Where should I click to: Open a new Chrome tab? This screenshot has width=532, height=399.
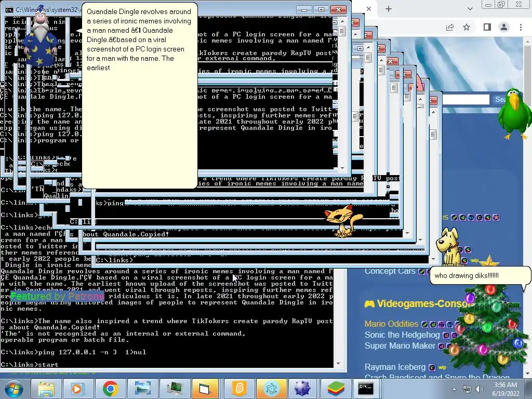[389, 9]
